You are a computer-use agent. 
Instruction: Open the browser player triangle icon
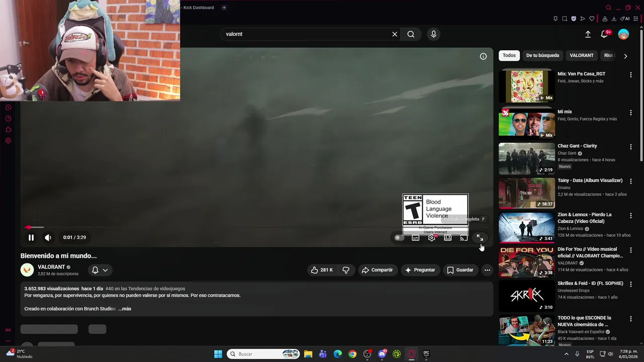(x=583, y=19)
